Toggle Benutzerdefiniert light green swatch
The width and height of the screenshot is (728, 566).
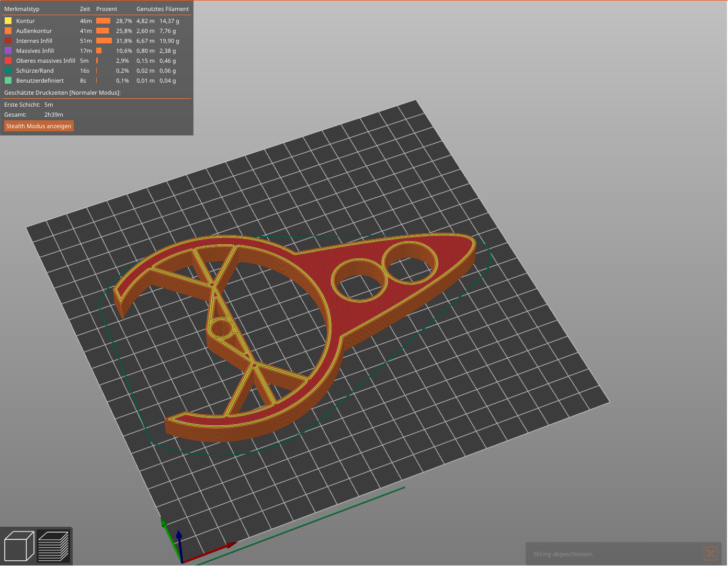8,81
